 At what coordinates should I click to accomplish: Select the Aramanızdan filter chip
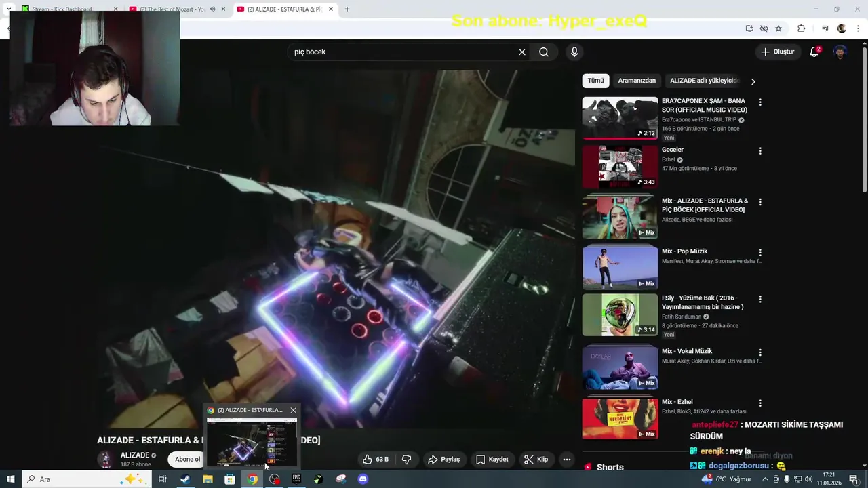(x=637, y=81)
